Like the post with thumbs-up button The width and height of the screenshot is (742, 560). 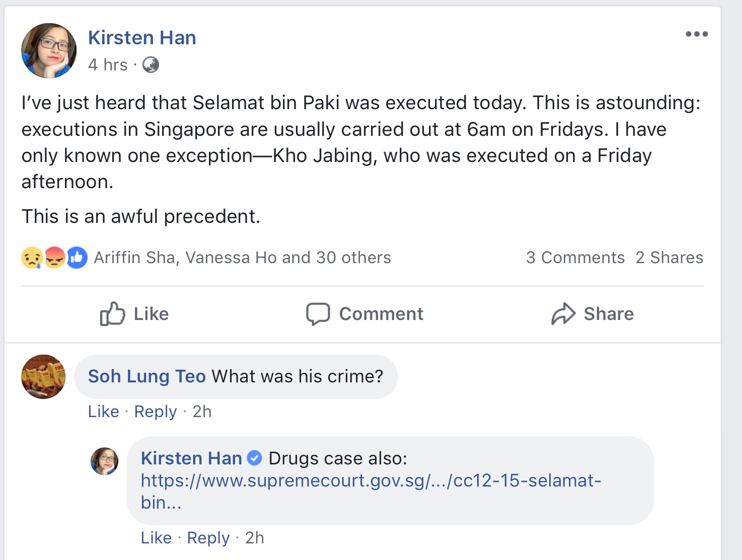tap(134, 314)
